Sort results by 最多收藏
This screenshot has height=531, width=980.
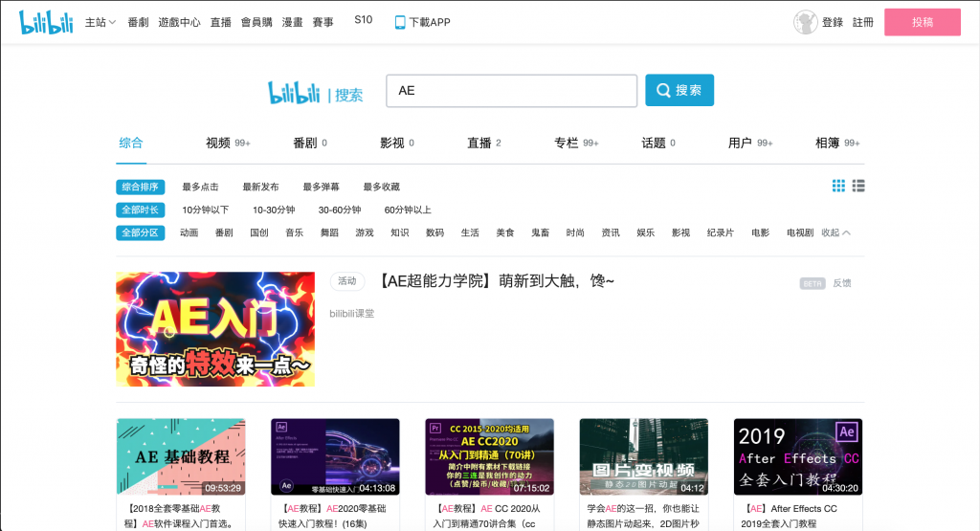[x=381, y=187]
